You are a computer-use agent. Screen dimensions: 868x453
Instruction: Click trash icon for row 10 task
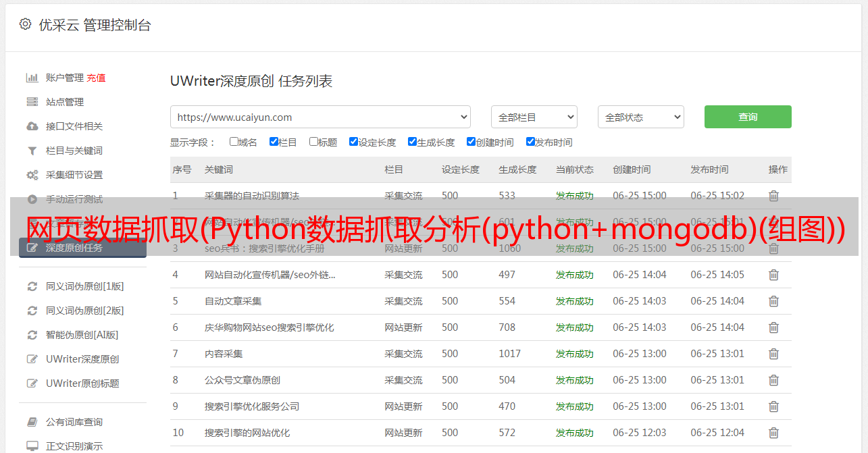click(x=773, y=433)
